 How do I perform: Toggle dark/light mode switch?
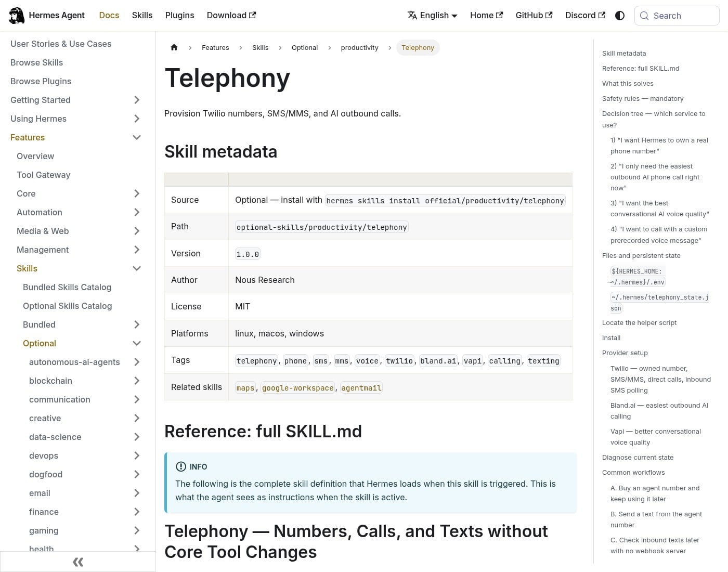pyautogui.click(x=620, y=16)
